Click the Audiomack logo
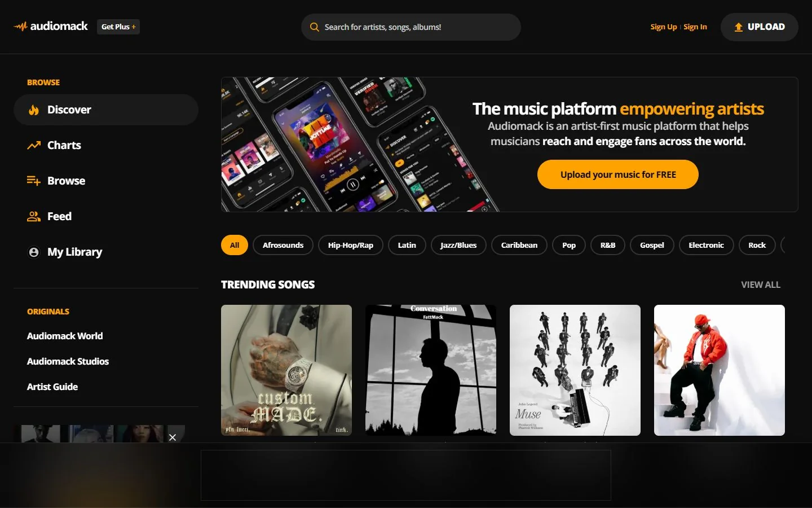 point(51,27)
